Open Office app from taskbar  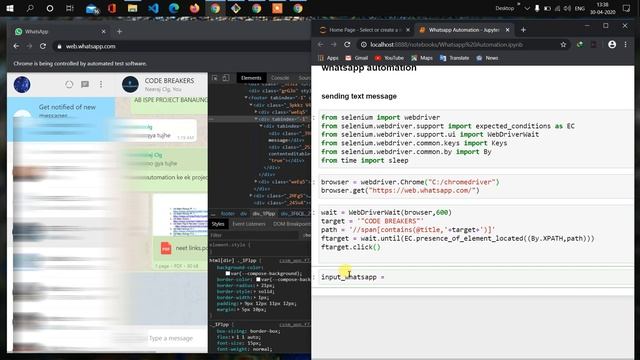tap(111, 8)
